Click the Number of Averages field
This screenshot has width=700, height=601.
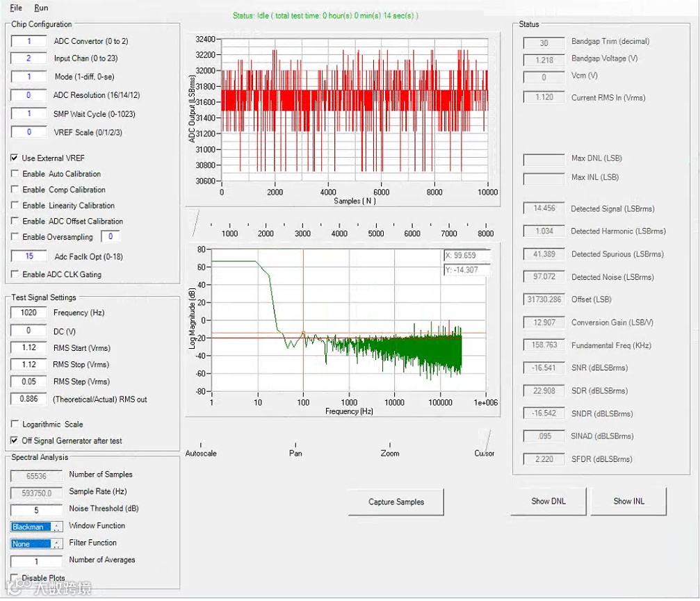(x=36, y=561)
